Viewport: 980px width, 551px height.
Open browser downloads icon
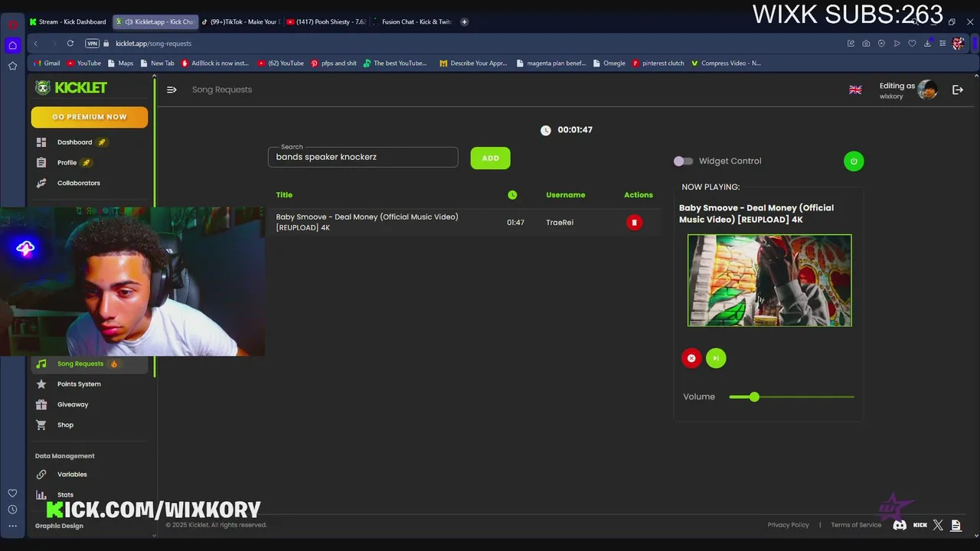(927, 44)
